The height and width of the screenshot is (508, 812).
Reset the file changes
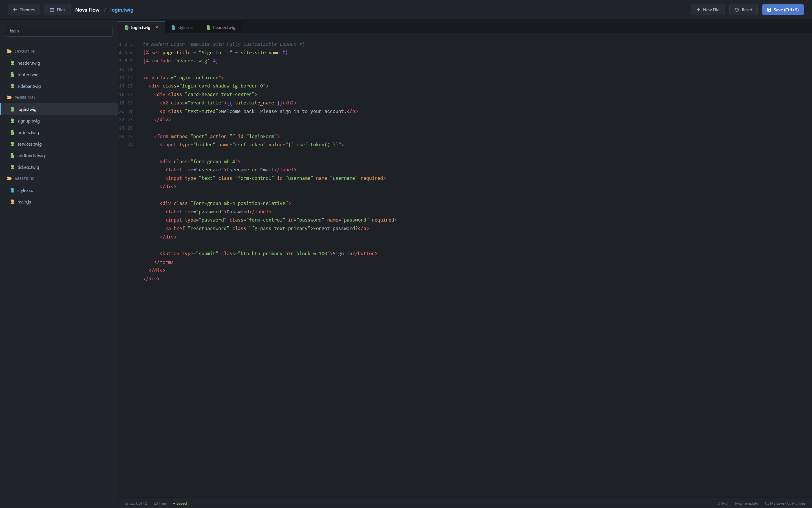tap(743, 10)
